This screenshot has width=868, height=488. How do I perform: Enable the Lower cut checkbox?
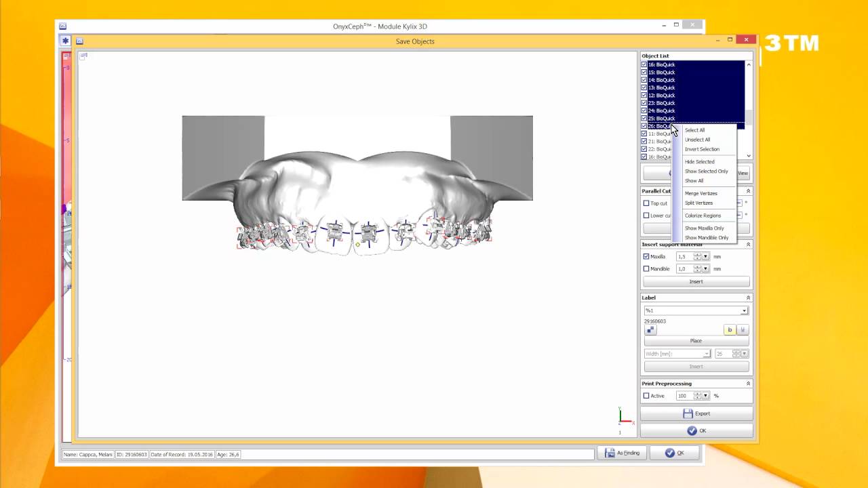(x=646, y=216)
